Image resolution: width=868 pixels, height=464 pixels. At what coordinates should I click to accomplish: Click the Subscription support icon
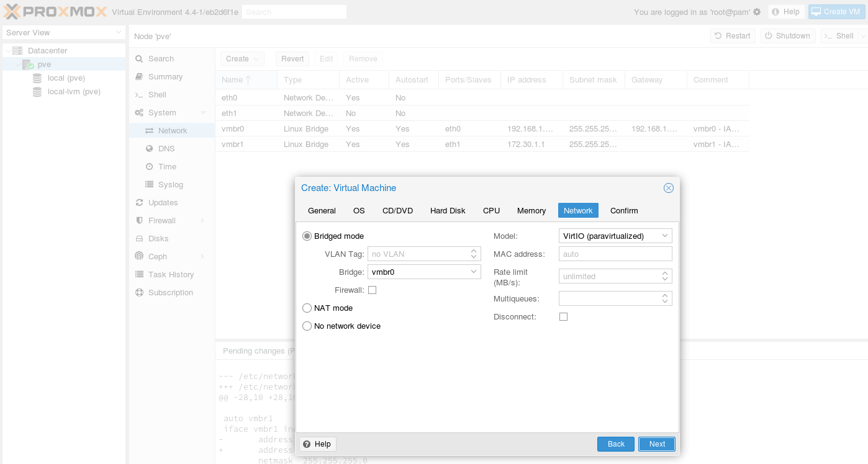pyautogui.click(x=139, y=292)
